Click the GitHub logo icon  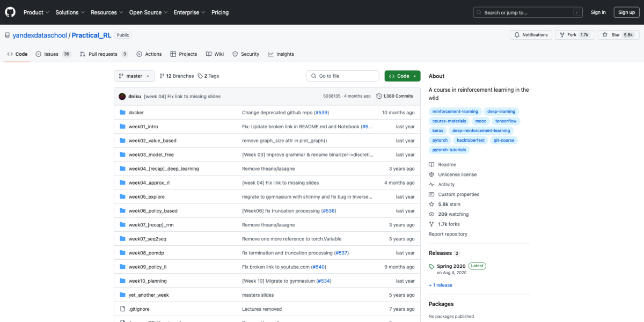[11, 12]
